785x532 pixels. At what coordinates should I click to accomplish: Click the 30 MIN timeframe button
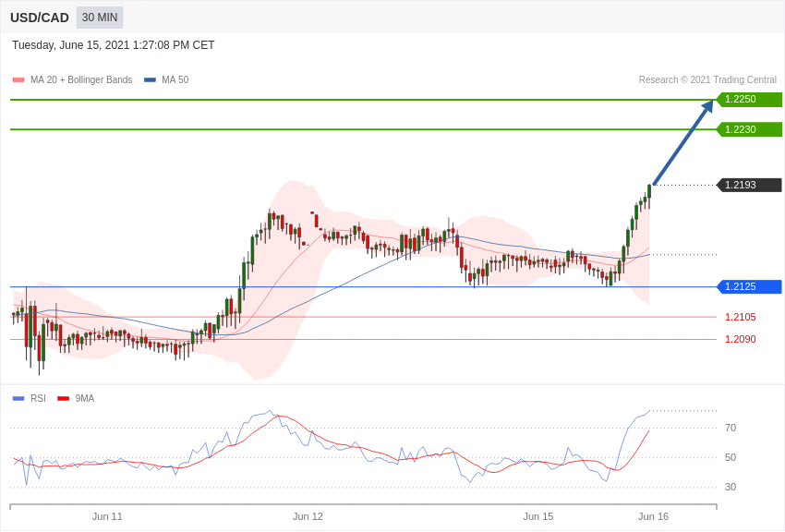pos(100,18)
